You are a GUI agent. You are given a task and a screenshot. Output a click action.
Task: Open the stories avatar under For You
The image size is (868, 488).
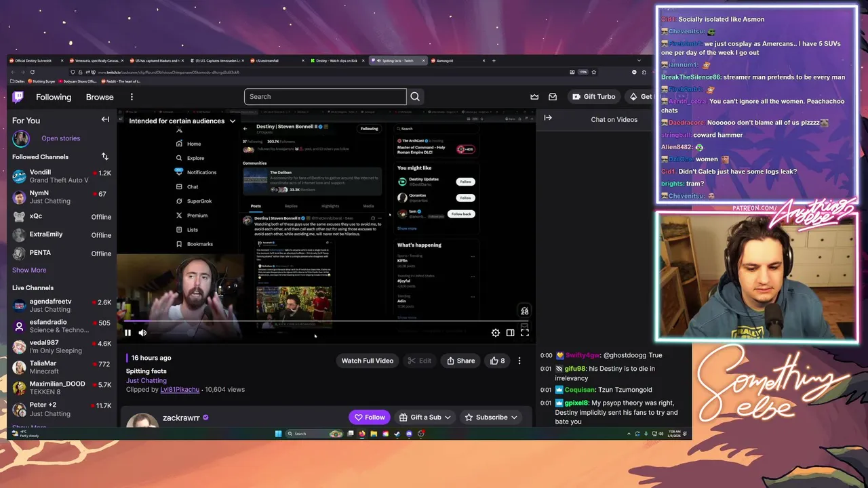pyautogui.click(x=21, y=139)
